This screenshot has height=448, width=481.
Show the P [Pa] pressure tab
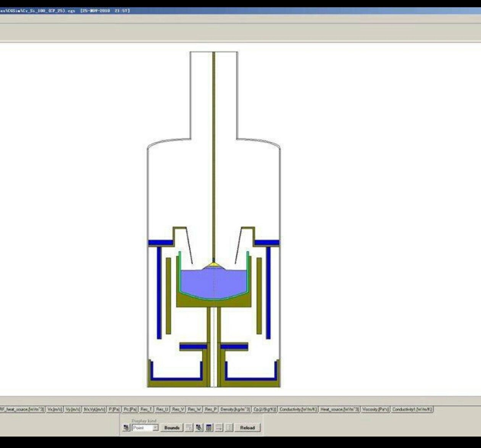coord(114,409)
